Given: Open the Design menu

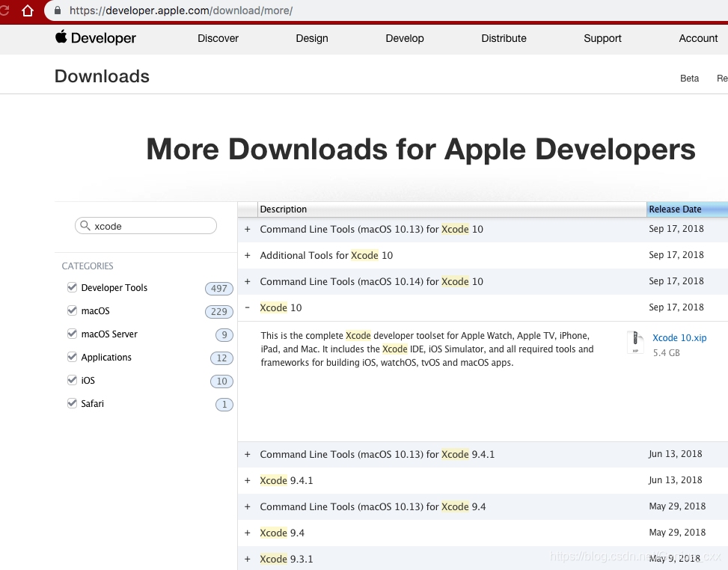Looking at the screenshot, I should tap(312, 39).
